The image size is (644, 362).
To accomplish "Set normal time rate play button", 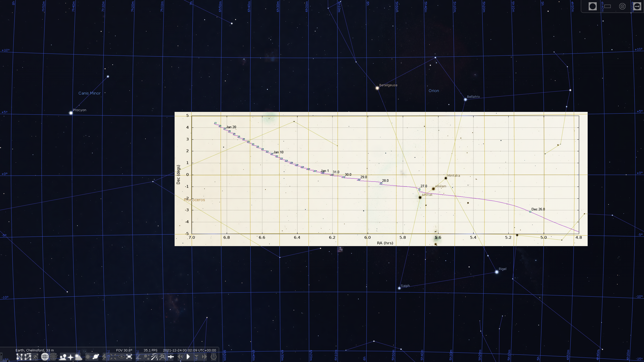I will click(188, 357).
